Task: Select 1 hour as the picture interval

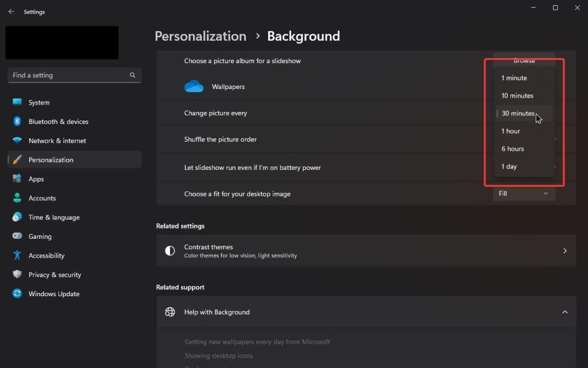Action: point(524,131)
